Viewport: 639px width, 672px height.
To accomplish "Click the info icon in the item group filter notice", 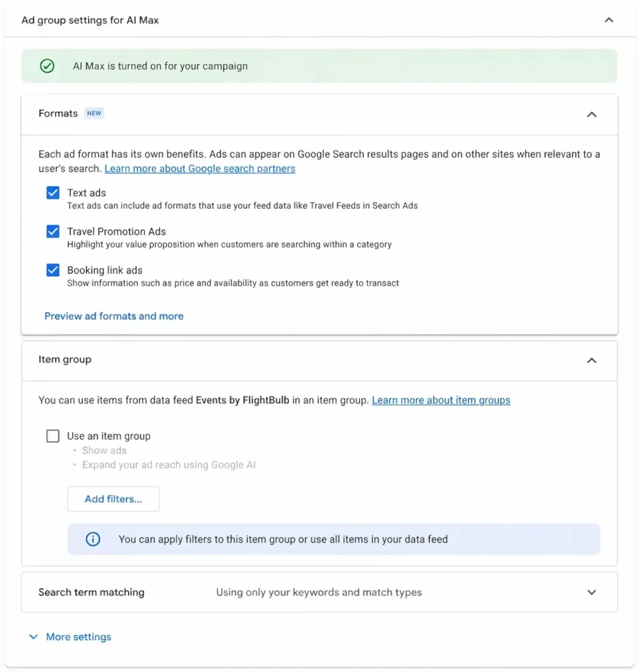I will 93,539.
